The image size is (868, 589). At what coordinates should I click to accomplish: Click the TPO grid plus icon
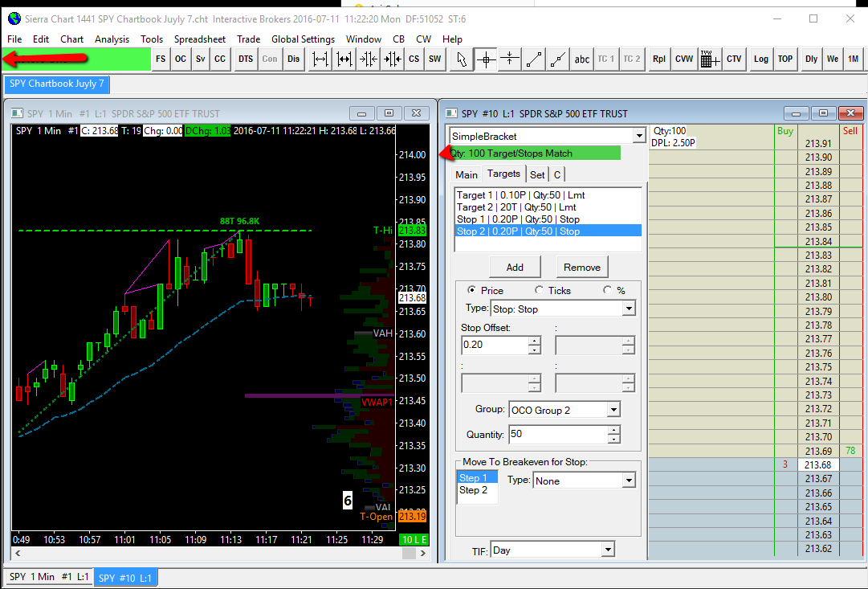pyautogui.click(x=710, y=59)
